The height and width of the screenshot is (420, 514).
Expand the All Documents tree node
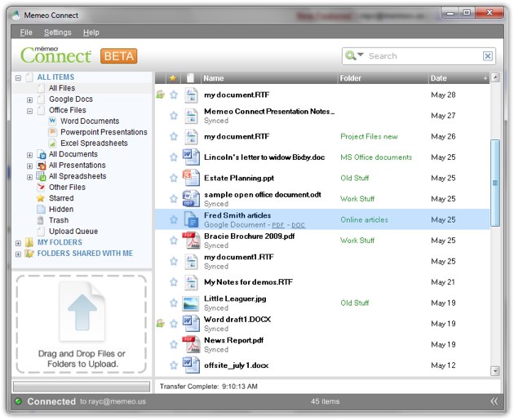tap(29, 155)
